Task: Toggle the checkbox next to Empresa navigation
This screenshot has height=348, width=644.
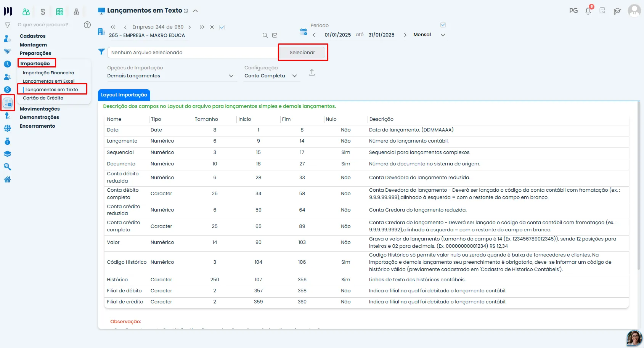Action: pyautogui.click(x=222, y=27)
